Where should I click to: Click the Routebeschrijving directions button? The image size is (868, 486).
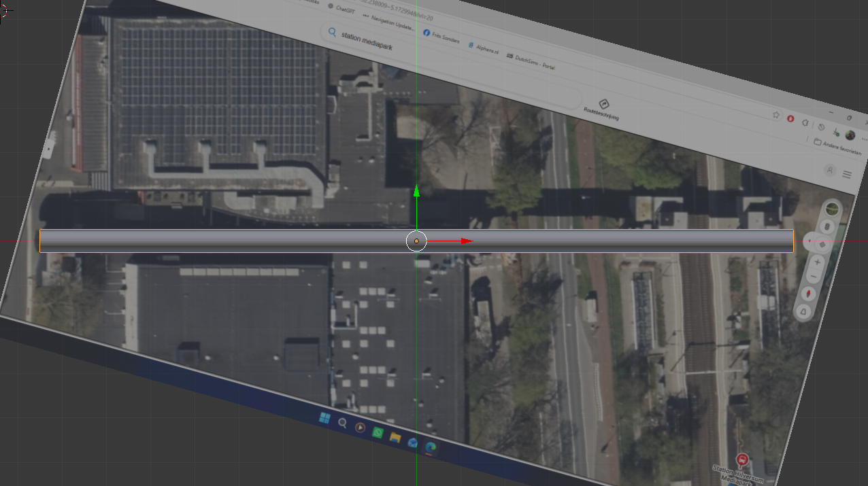(x=602, y=109)
